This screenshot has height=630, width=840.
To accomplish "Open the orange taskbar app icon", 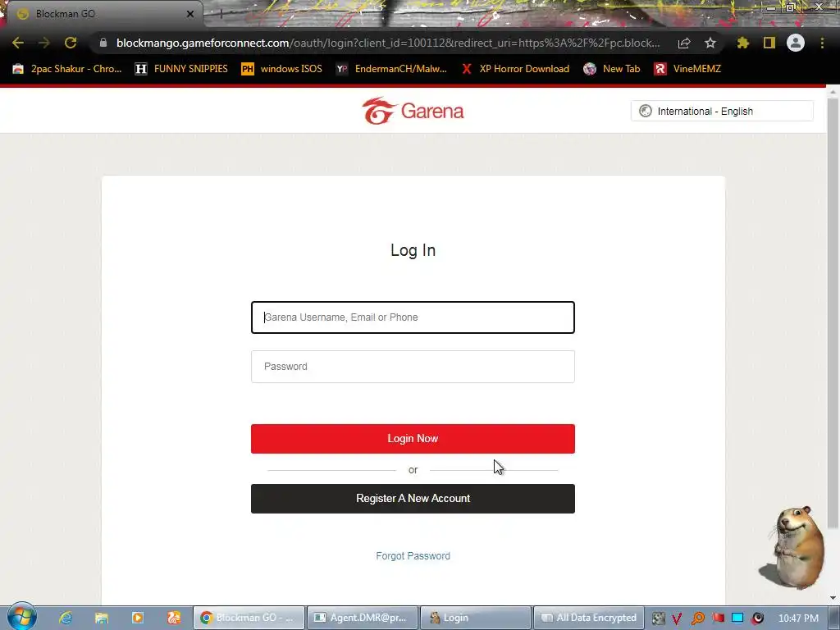I will click(174, 618).
